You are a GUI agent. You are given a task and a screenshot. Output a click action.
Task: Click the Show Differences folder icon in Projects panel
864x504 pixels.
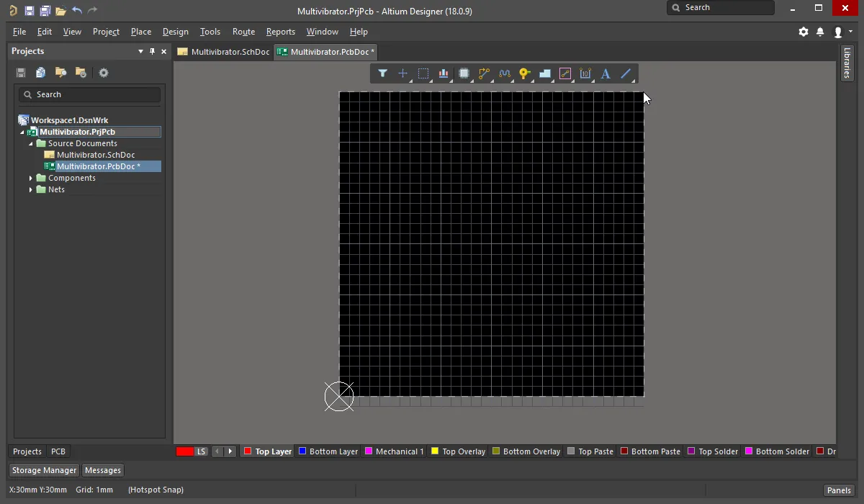coord(61,73)
